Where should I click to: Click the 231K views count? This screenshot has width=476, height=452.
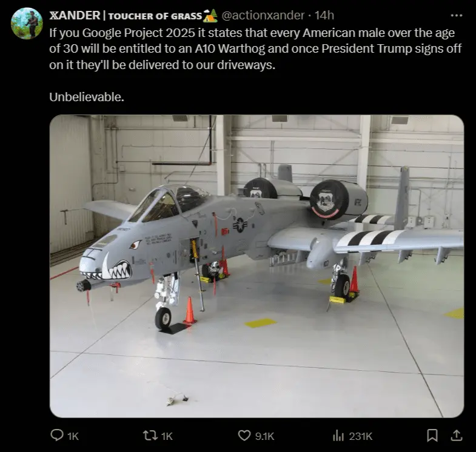coord(361,436)
